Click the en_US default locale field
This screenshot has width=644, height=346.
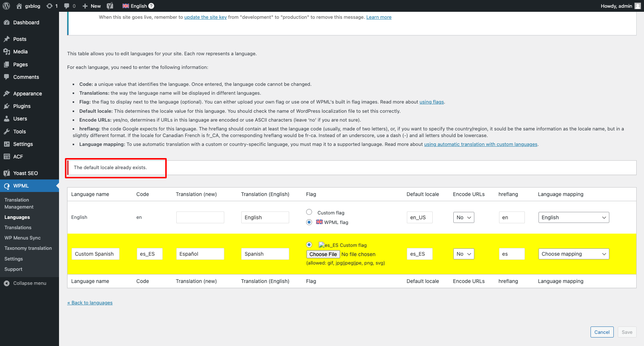pos(419,217)
